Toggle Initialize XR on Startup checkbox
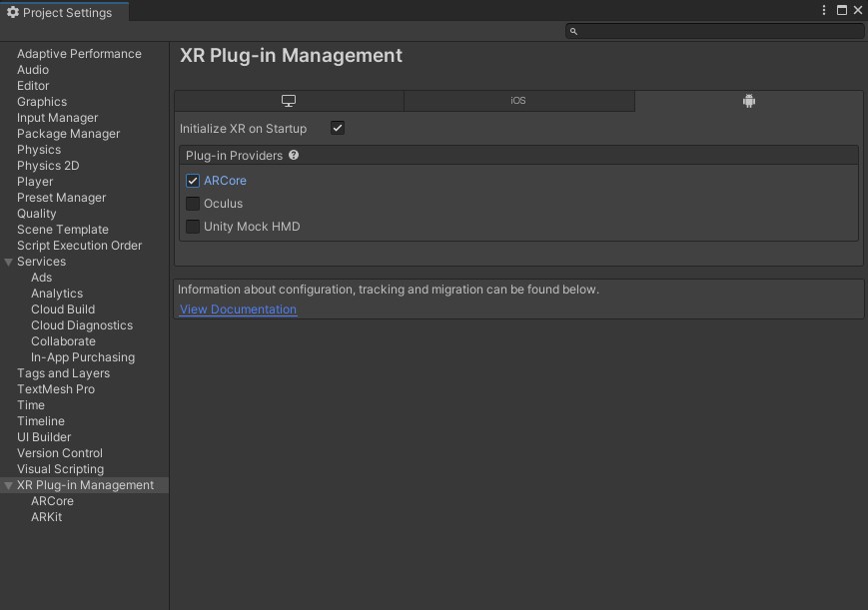Viewport: 868px width, 610px height. [x=338, y=129]
